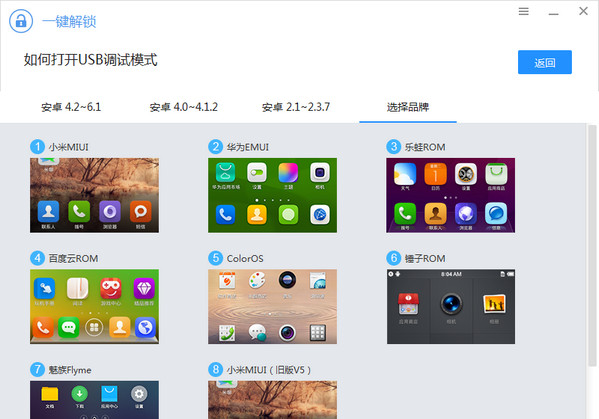
Task: Choose the 乐蛙ROM brand thumbnail
Action: coord(450,195)
